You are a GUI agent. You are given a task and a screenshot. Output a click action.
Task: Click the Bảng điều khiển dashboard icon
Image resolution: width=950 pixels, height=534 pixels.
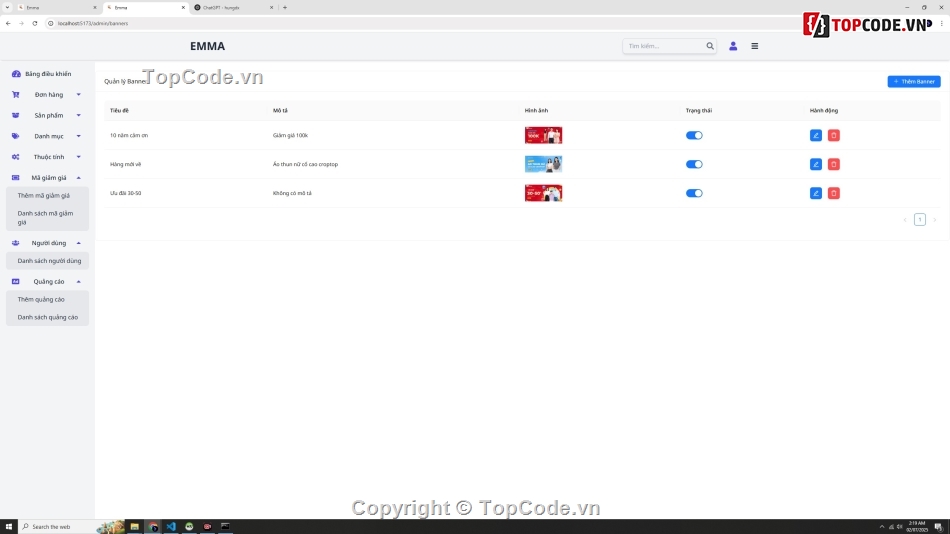point(16,74)
